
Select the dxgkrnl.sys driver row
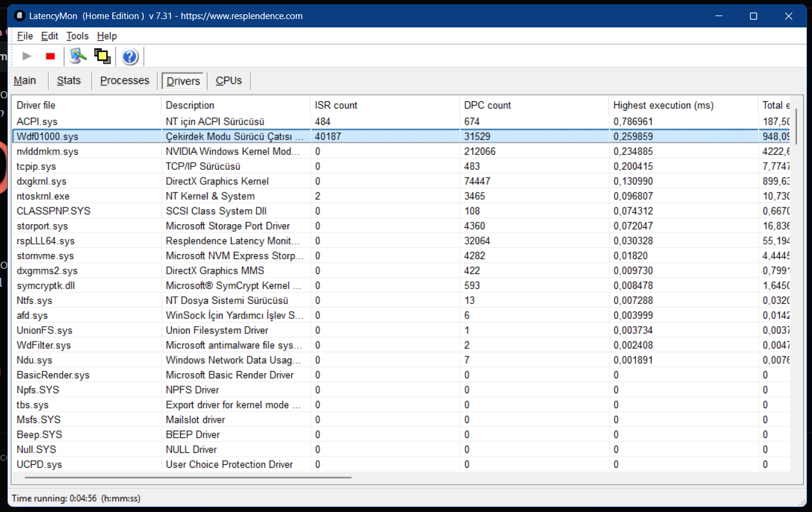tap(401, 181)
